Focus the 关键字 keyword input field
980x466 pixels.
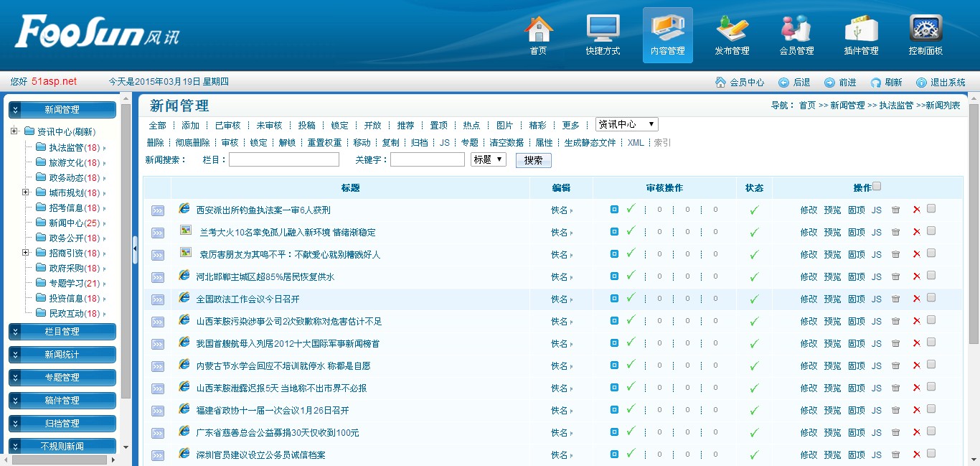click(427, 159)
